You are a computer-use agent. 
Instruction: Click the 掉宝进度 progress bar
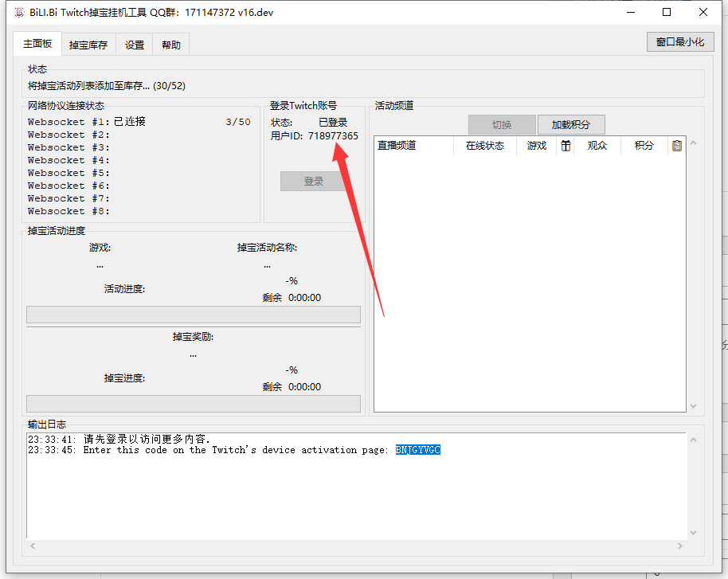point(193,404)
